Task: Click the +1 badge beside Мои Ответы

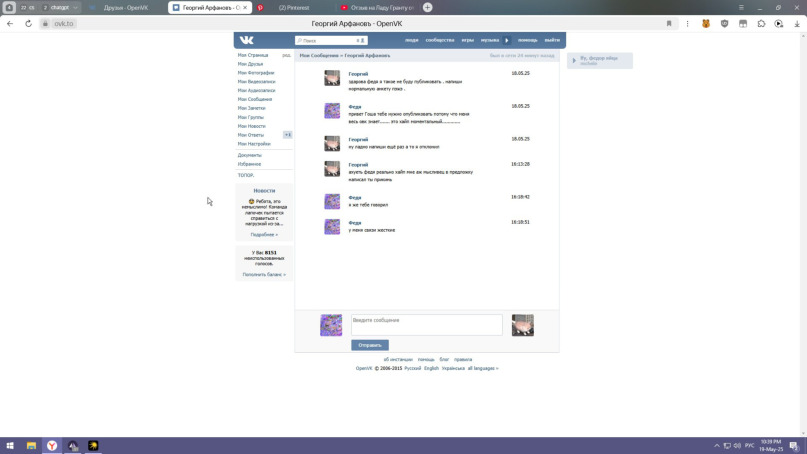Action: pos(288,135)
